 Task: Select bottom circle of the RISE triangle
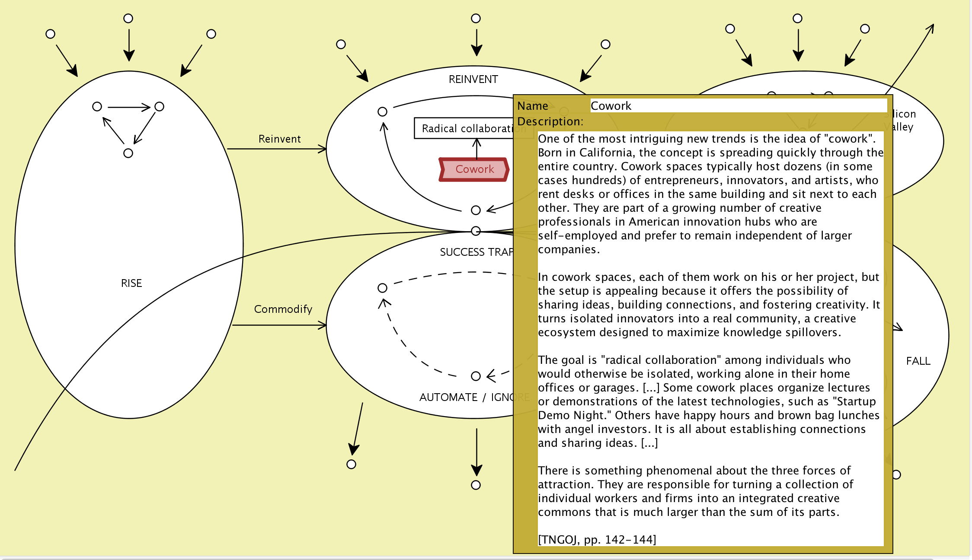tap(128, 153)
